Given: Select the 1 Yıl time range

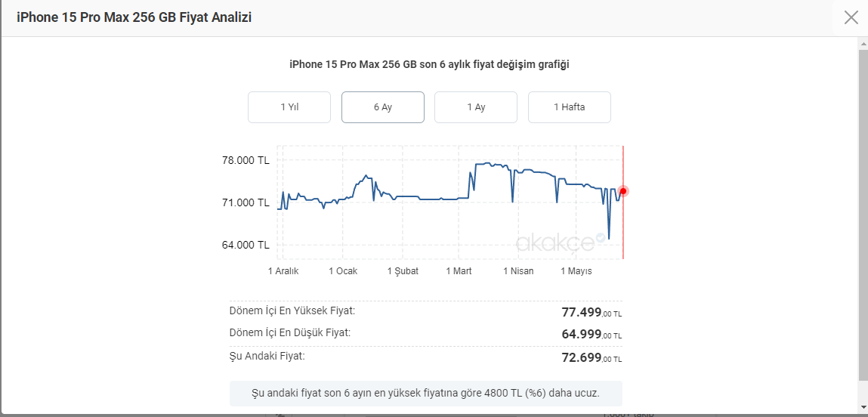Looking at the screenshot, I should pos(289,107).
